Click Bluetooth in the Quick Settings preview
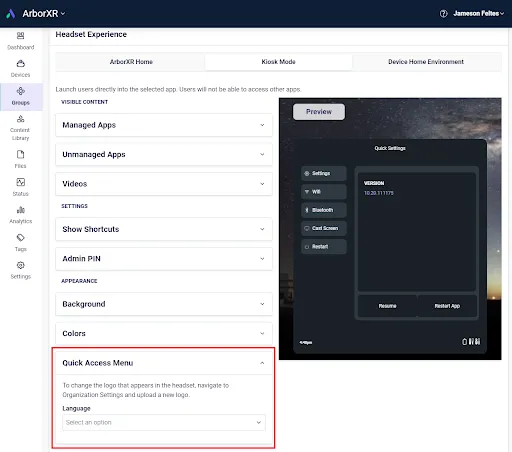The height and width of the screenshot is (452, 512). click(x=324, y=210)
